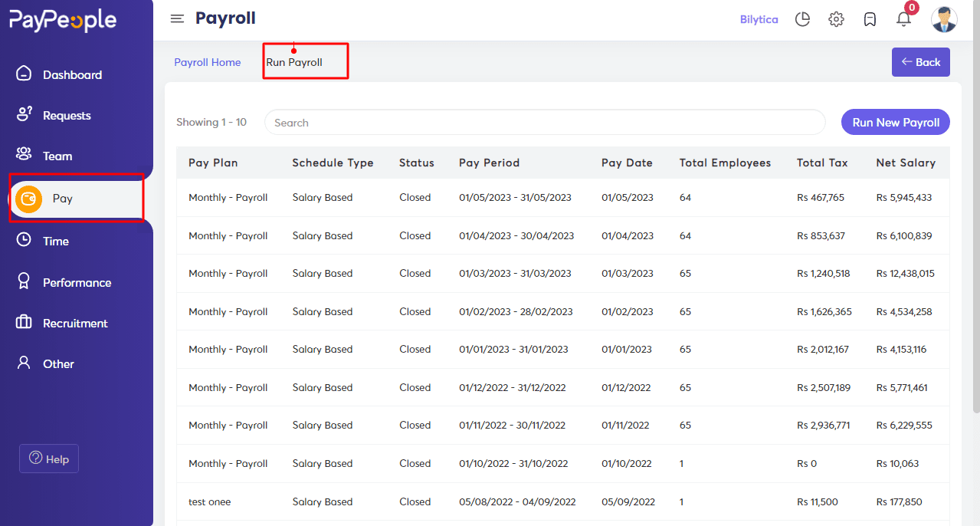This screenshot has height=526, width=980.
Task: Open the pie chart reports icon
Action: tap(802, 19)
